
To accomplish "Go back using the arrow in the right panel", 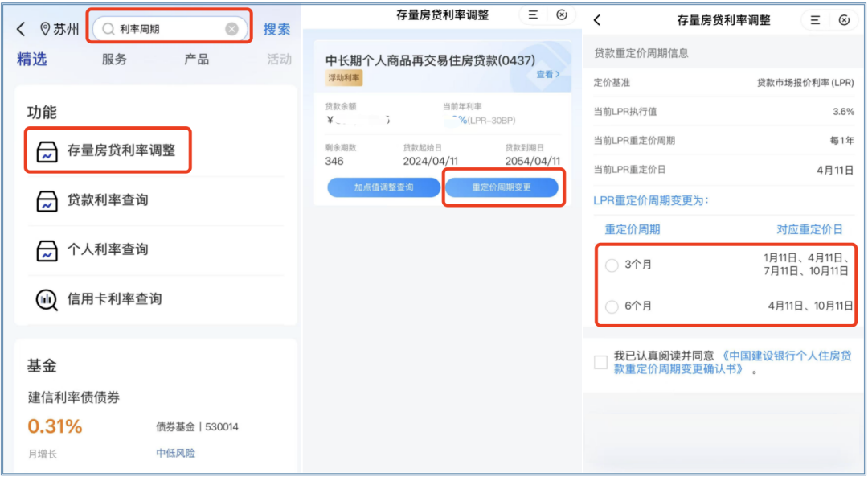I will pyautogui.click(x=597, y=20).
